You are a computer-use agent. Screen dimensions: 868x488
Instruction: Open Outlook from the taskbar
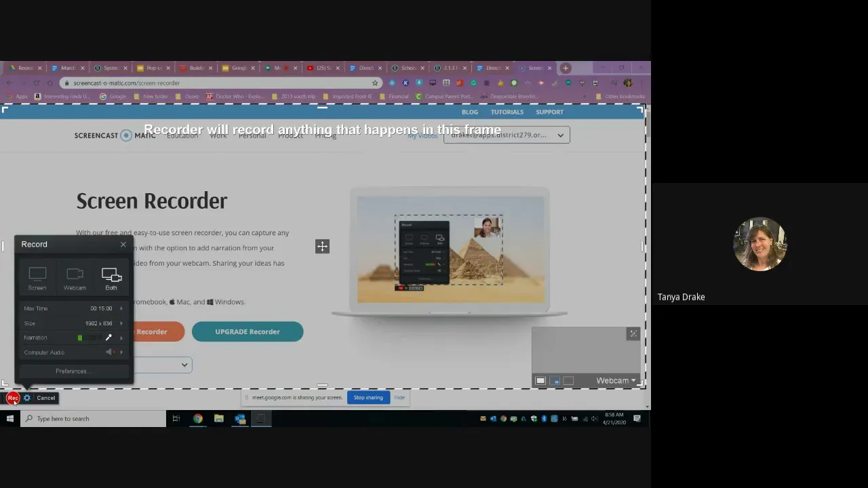240,419
